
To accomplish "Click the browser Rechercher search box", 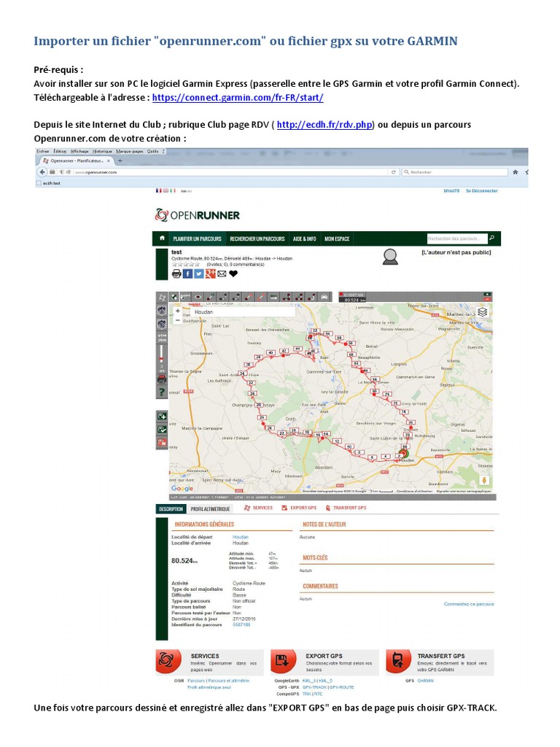I will click(x=455, y=172).
